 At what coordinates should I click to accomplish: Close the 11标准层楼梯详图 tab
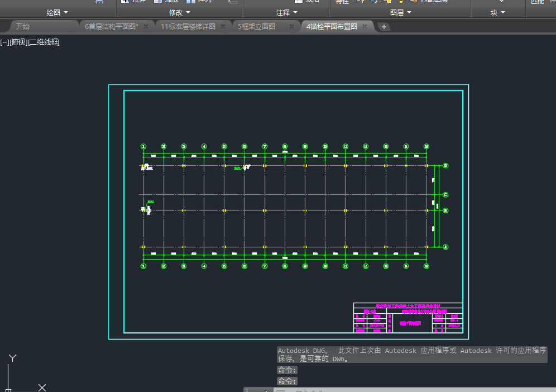click(x=223, y=27)
